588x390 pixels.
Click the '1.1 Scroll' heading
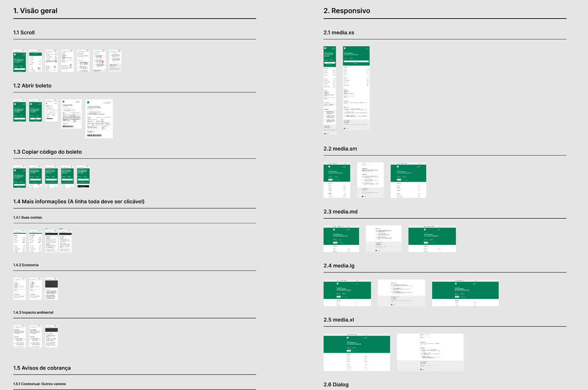pos(24,33)
